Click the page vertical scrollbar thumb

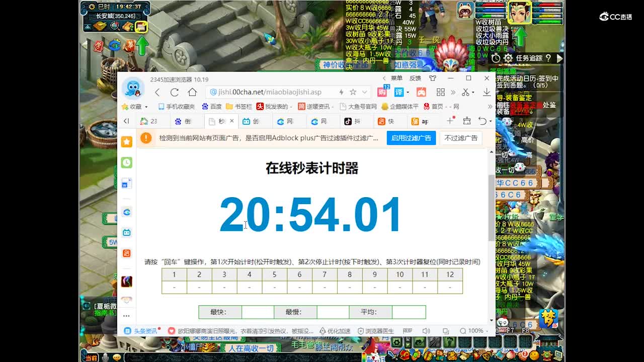pos(492,208)
